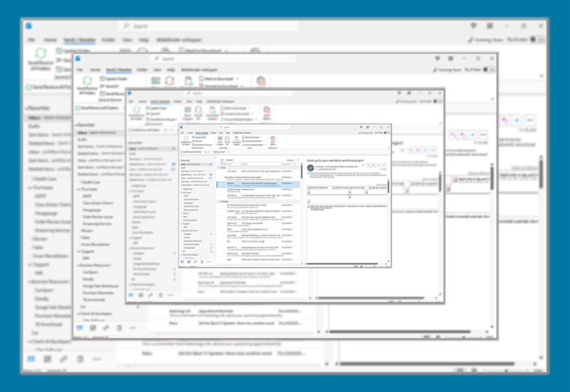Image resolution: width=570 pixels, height=392 pixels.
Task: Click horizontal scrollbar in smallest window's reading pane
Action: [343, 263]
